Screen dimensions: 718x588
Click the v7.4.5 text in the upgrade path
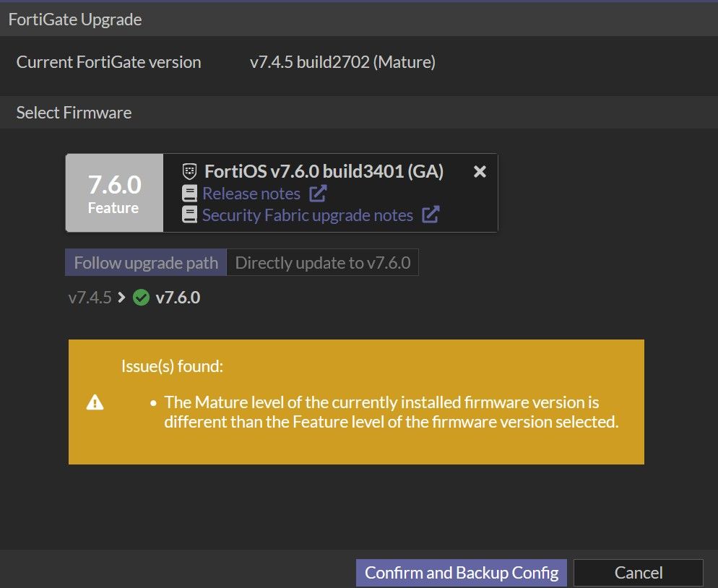tap(90, 298)
